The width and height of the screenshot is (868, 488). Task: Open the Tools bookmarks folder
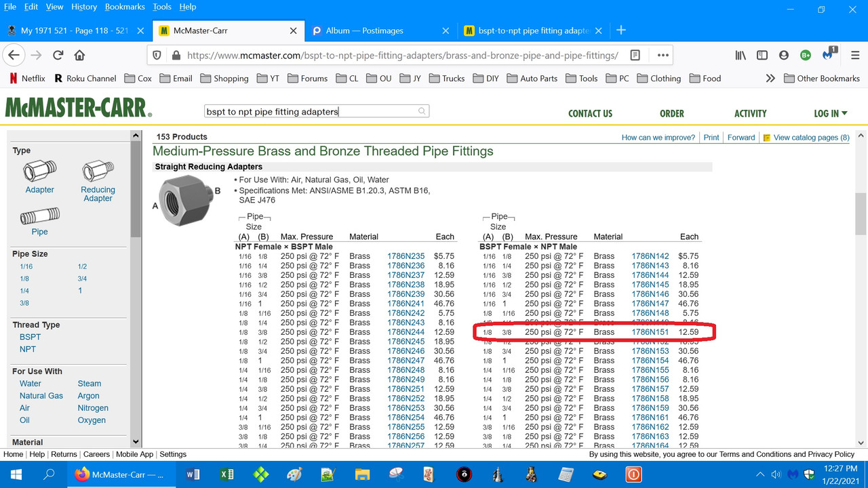click(581, 78)
